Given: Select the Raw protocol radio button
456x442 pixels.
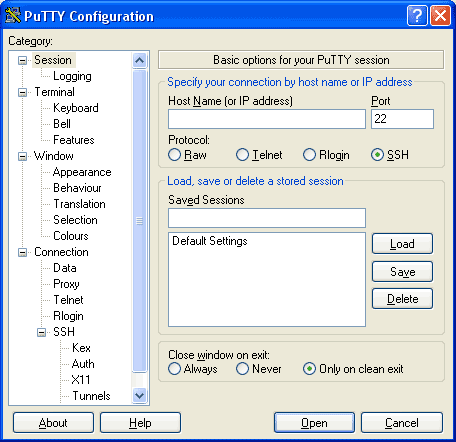Looking at the screenshot, I should 175,155.
